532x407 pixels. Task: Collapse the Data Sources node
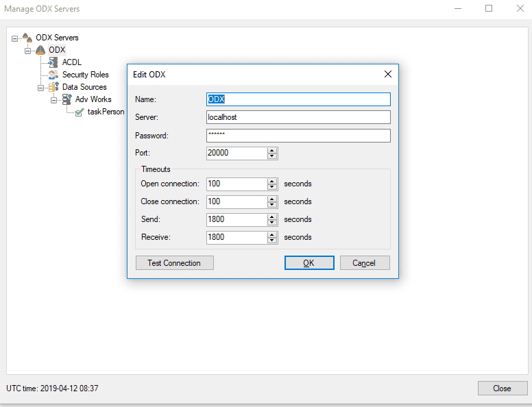pos(40,88)
